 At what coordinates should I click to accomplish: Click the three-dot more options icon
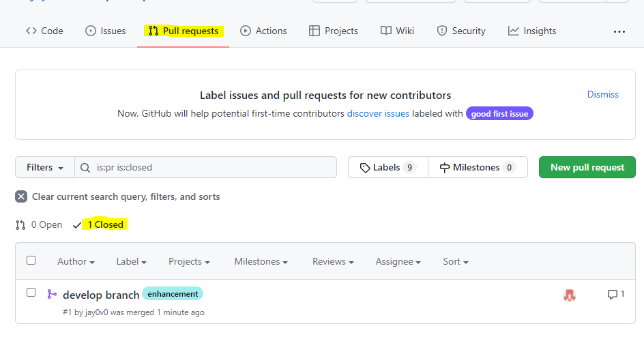(x=619, y=31)
